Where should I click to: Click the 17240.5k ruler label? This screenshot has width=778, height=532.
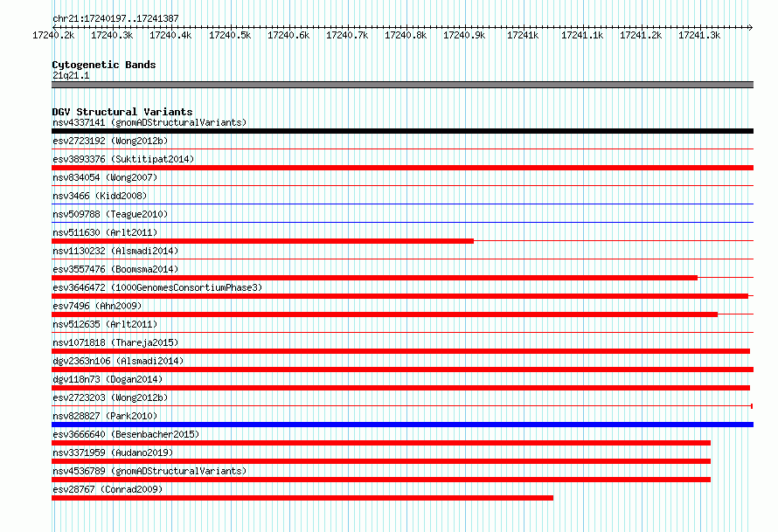point(230,35)
